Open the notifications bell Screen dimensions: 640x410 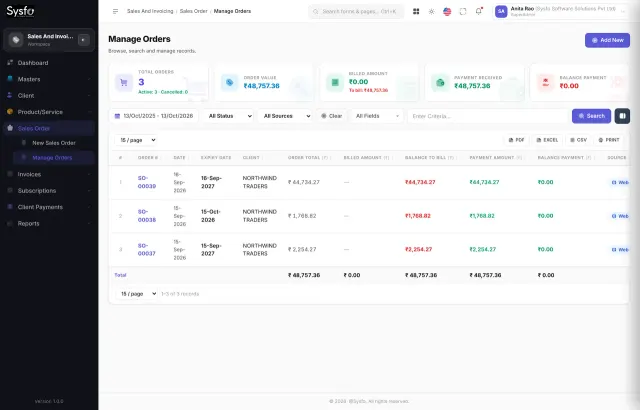tap(479, 11)
